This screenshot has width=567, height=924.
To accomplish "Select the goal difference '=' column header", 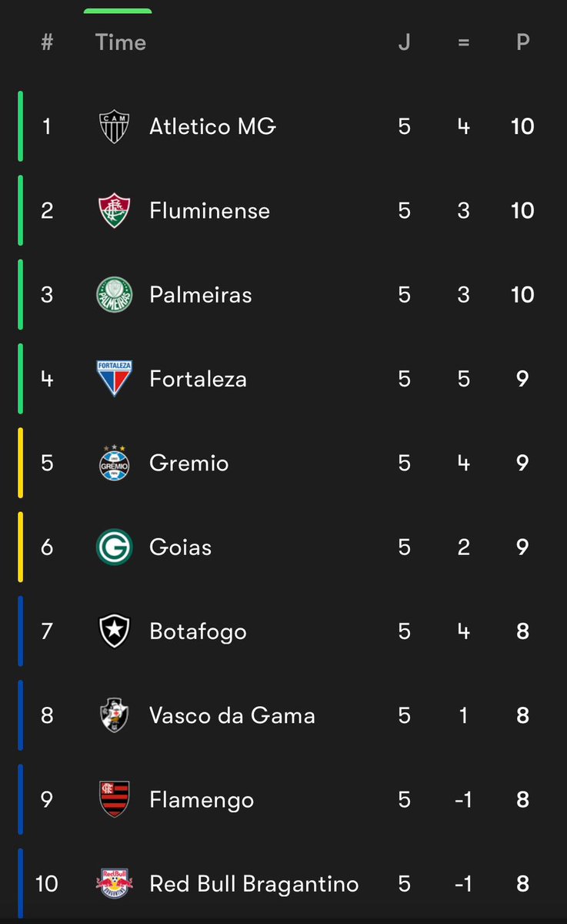I will click(463, 42).
